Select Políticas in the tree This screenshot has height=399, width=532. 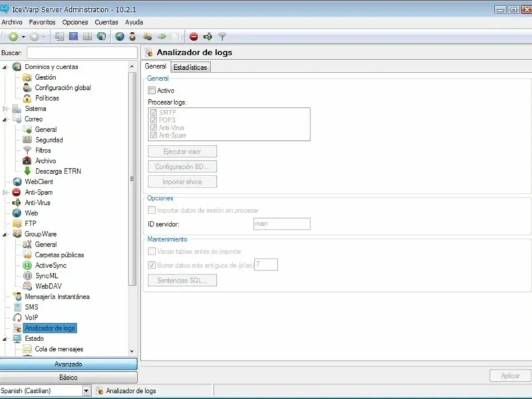(x=47, y=98)
